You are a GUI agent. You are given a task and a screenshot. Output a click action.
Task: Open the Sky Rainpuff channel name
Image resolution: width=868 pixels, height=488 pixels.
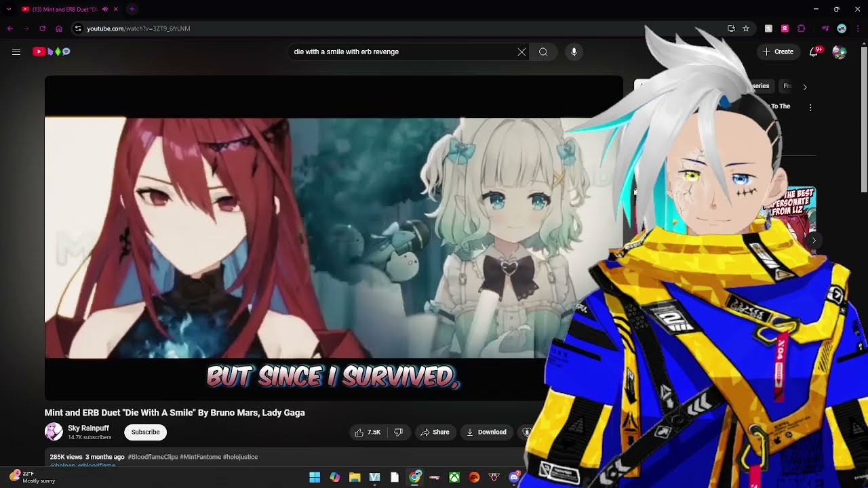(88, 428)
